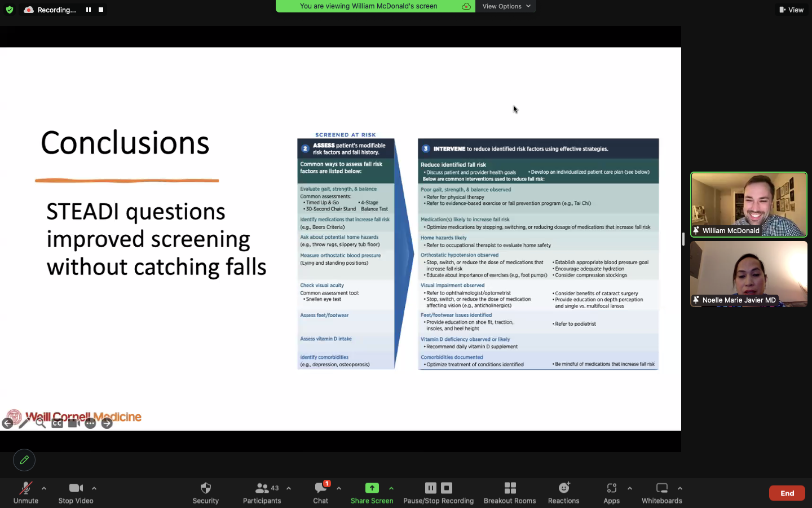Click the Weill Cornell Medicine logo seal
The height and width of the screenshot is (508, 812).
(15, 417)
